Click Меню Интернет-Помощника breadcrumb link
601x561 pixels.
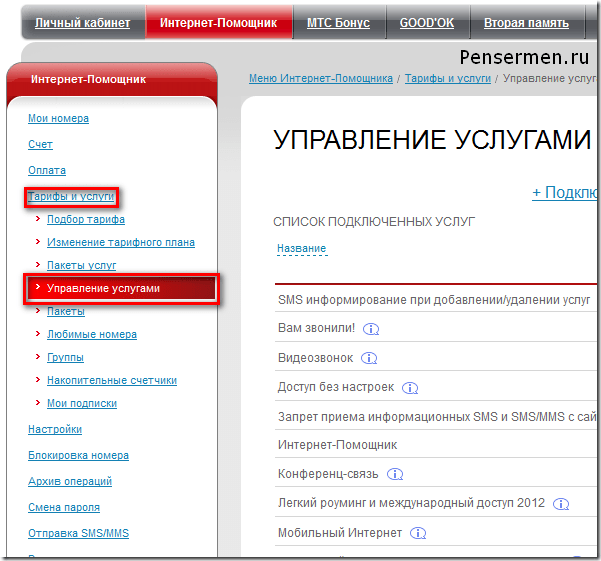[x=320, y=78]
